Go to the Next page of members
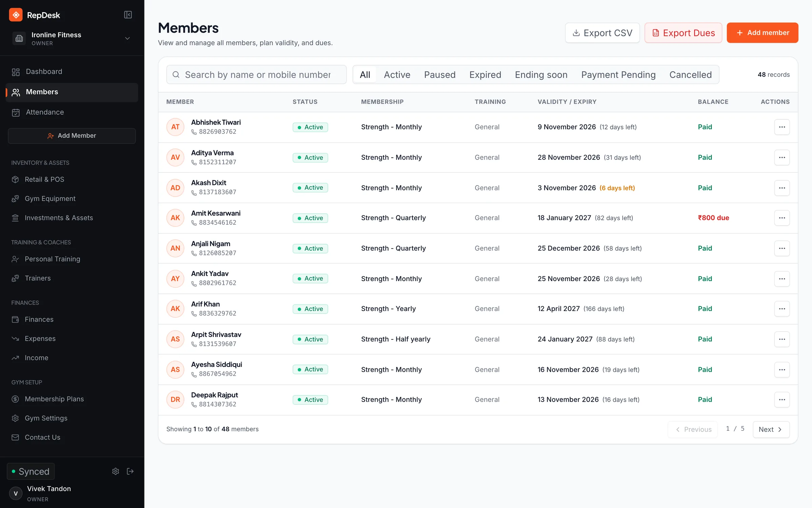The image size is (812, 508). (771, 430)
